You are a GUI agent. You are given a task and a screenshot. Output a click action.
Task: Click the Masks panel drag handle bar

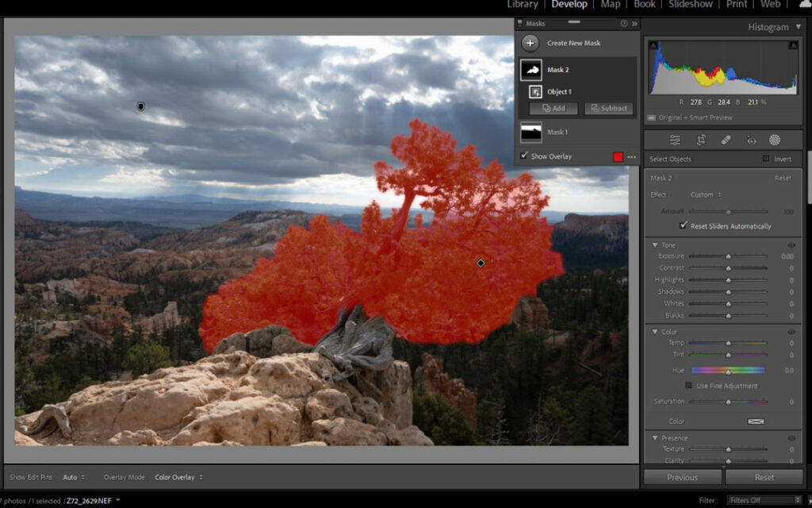point(574,22)
